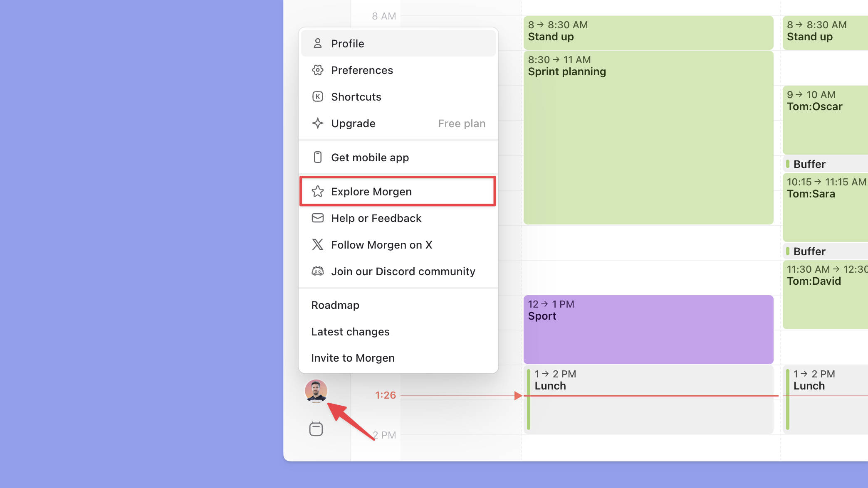The image size is (868, 488).
Task: Open Help or Feedback
Action: click(398, 218)
